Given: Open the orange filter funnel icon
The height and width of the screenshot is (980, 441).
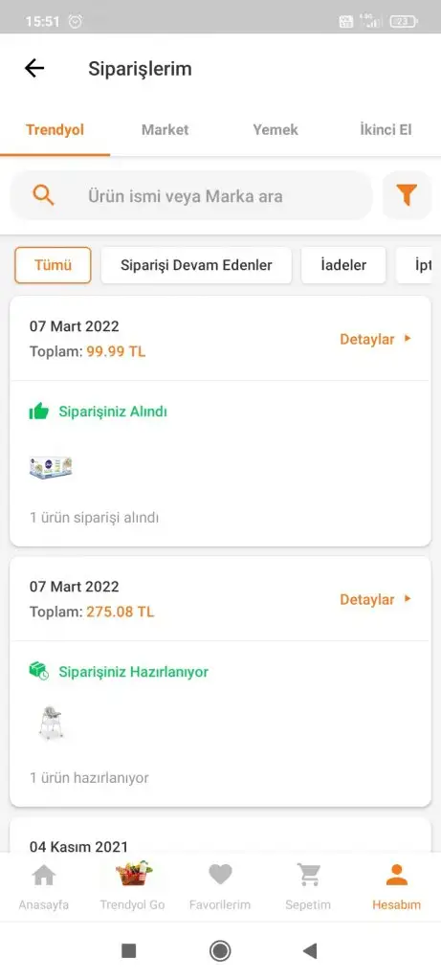Looking at the screenshot, I should pos(407,195).
